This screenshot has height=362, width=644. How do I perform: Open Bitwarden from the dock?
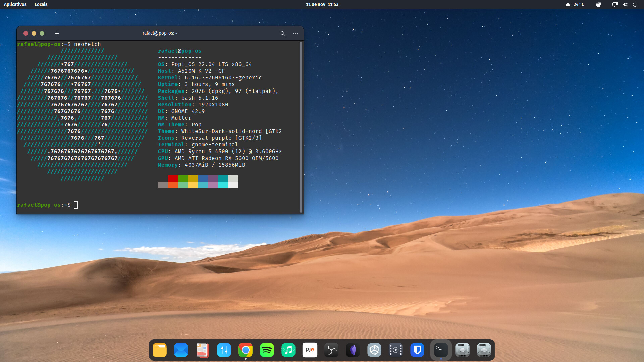coord(417,350)
